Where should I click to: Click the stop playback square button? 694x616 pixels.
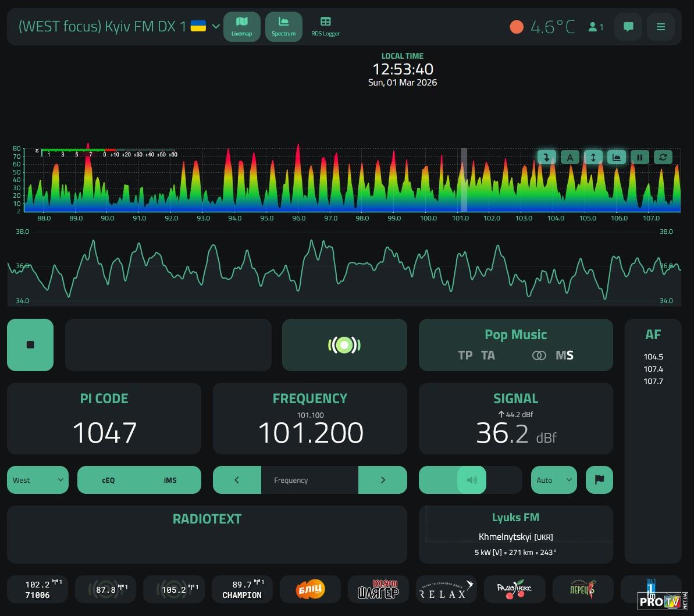pyautogui.click(x=30, y=344)
